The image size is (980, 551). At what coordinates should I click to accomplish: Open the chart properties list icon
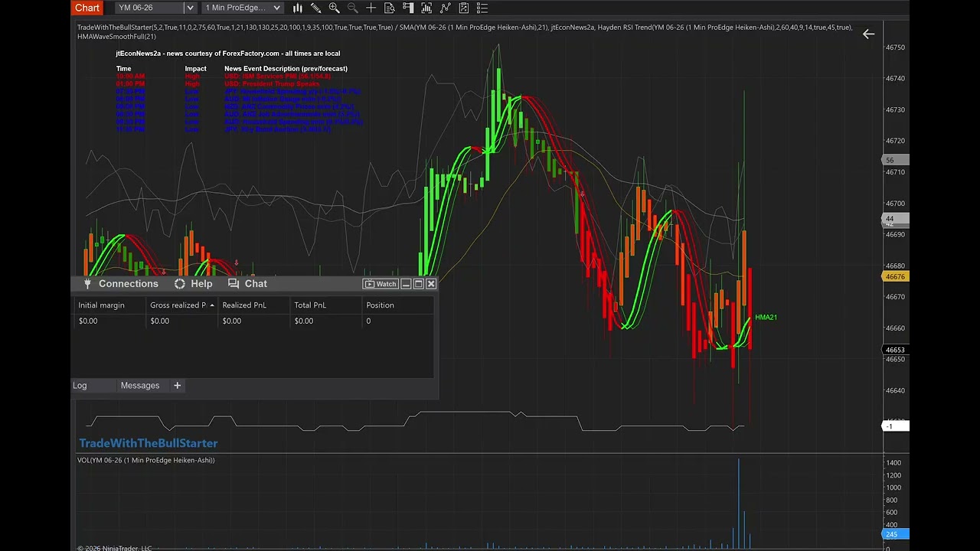tap(482, 8)
